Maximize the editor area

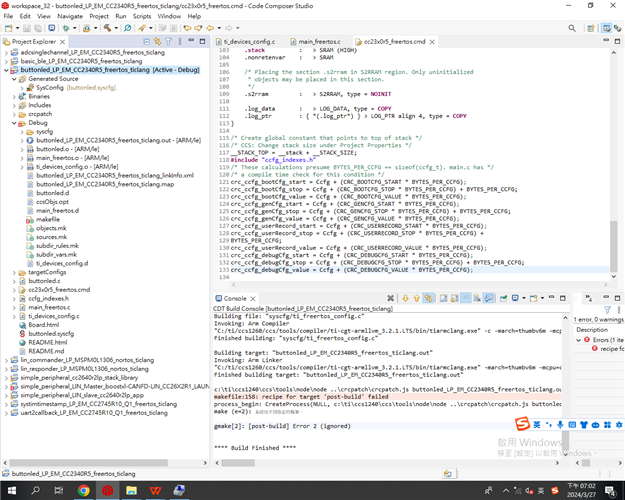coord(617,41)
